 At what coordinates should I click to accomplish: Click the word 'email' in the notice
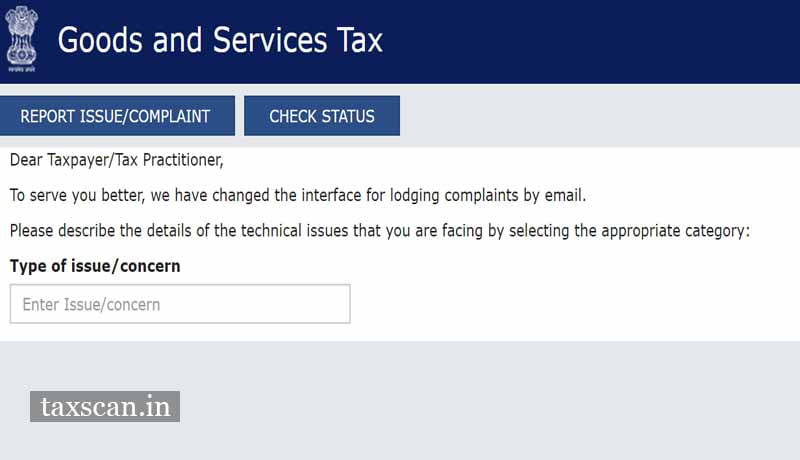pos(563,195)
